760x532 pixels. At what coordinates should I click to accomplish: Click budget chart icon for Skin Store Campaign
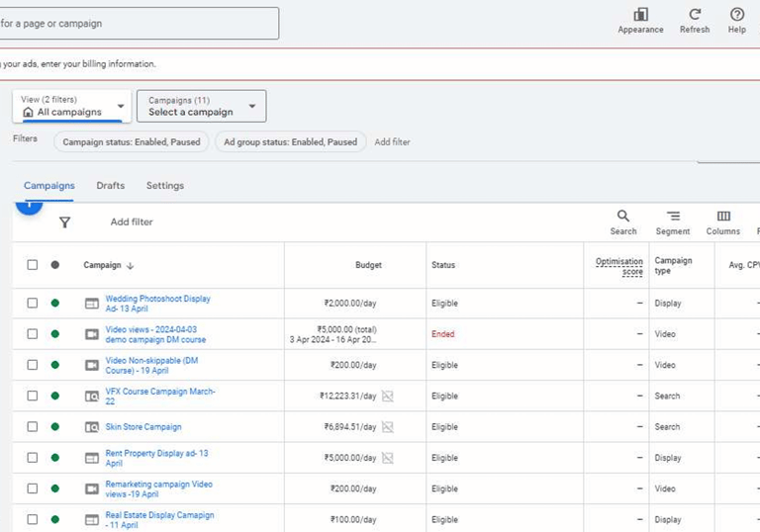(388, 427)
